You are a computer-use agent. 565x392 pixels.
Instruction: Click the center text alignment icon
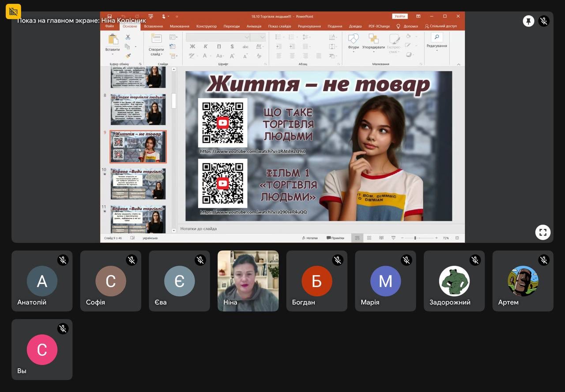pos(292,56)
